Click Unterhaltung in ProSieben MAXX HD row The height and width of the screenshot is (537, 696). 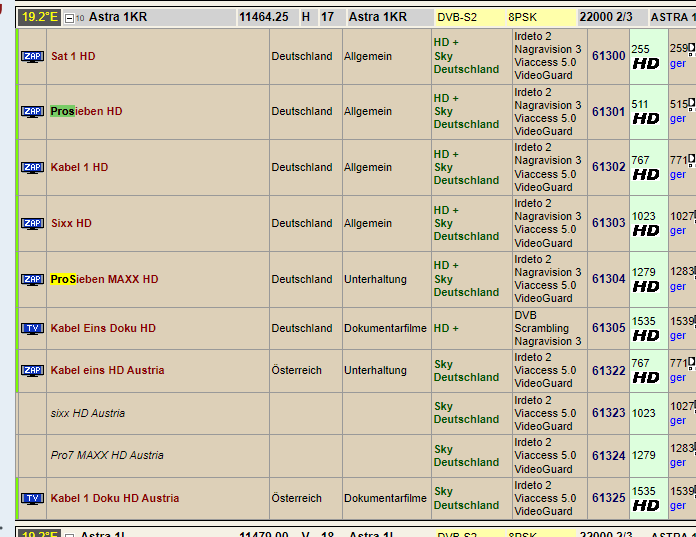pos(376,279)
